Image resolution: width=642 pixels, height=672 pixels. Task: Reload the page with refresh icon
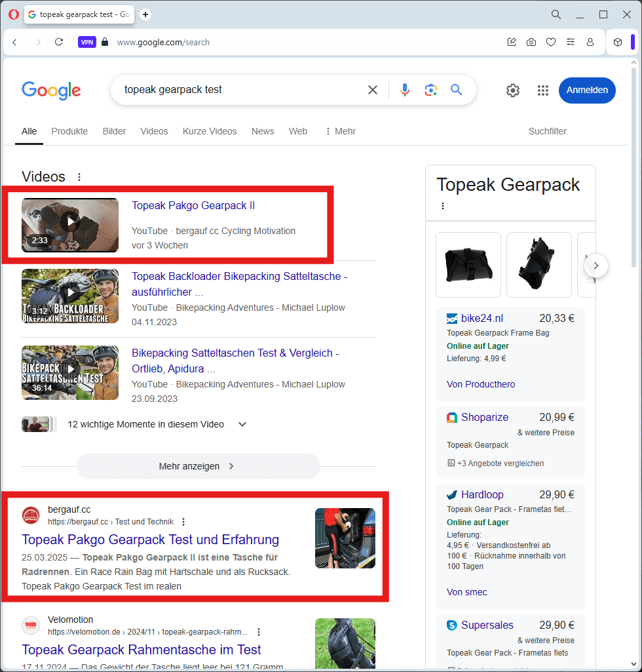tap(59, 42)
